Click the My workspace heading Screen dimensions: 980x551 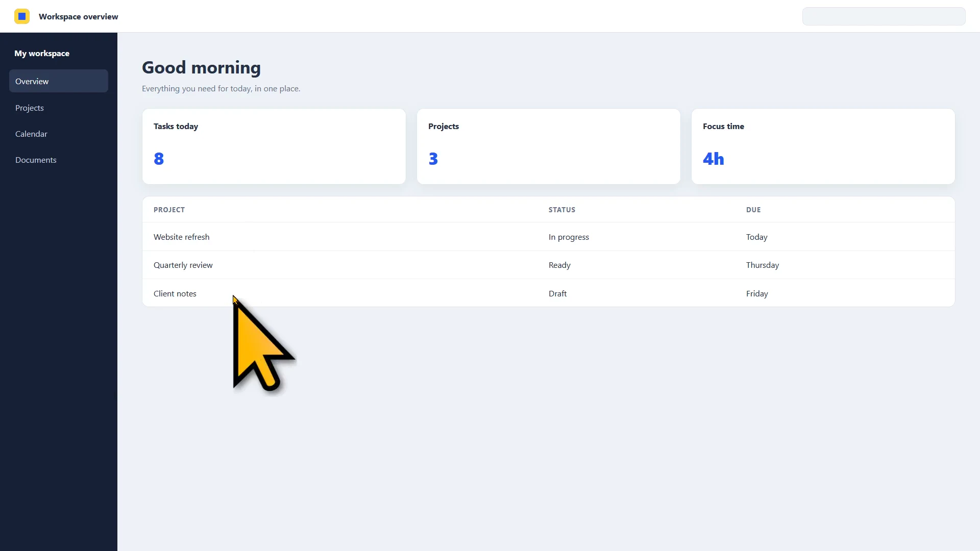[x=42, y=53]
